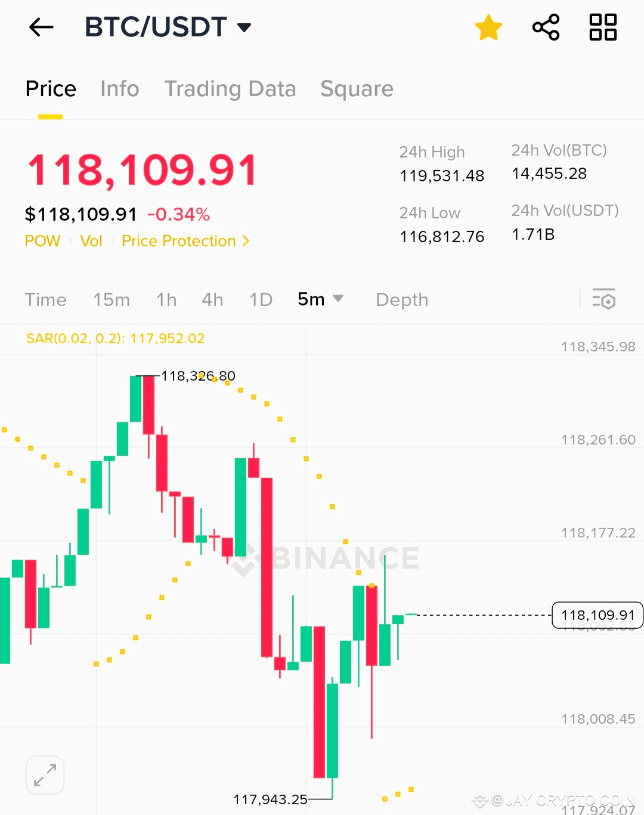Open chart indicator settings icon
644x815 pixels.
point(603,299)
